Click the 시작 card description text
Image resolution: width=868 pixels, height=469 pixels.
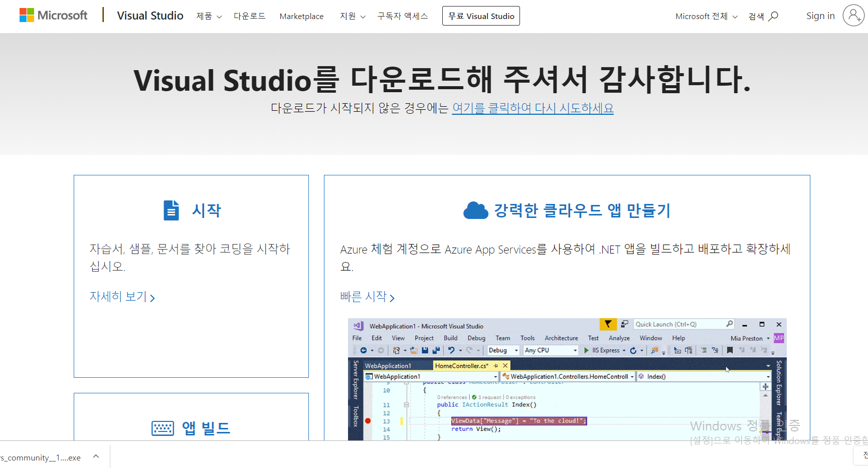pos(190,258)
